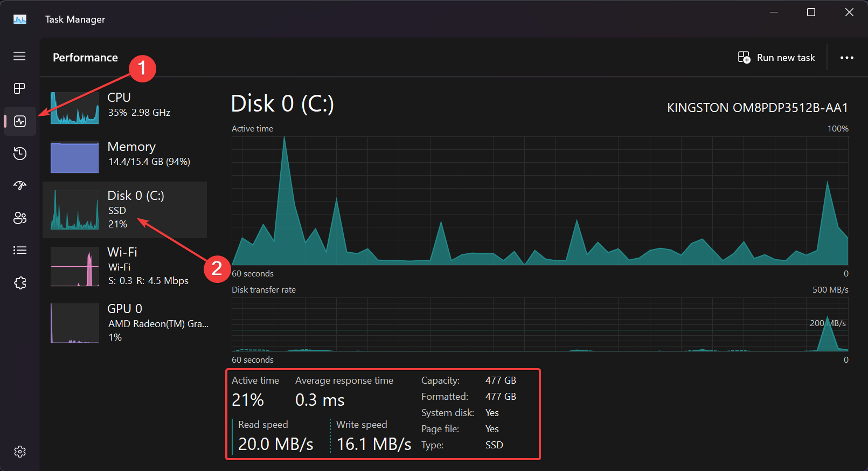Screen dimensions: 868x471
Task: Open the Processes page icon
Action: coord(19,88)
